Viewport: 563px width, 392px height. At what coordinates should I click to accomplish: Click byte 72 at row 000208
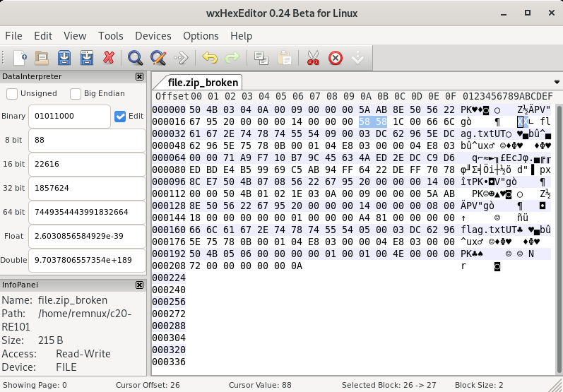point(194,266)
